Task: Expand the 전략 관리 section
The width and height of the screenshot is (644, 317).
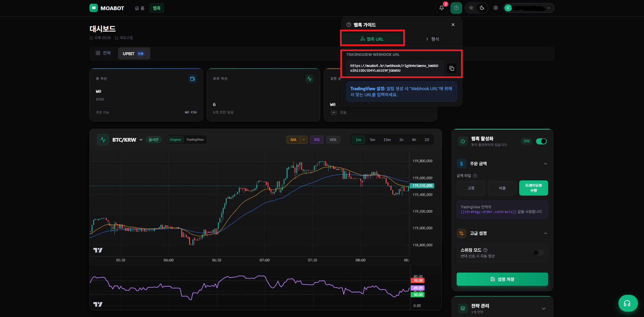Action: [x=544, y=309]
